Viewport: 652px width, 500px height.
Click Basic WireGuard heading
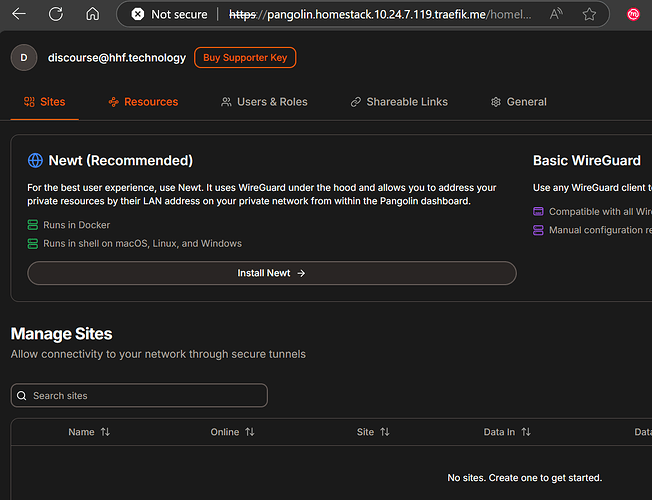587,160
